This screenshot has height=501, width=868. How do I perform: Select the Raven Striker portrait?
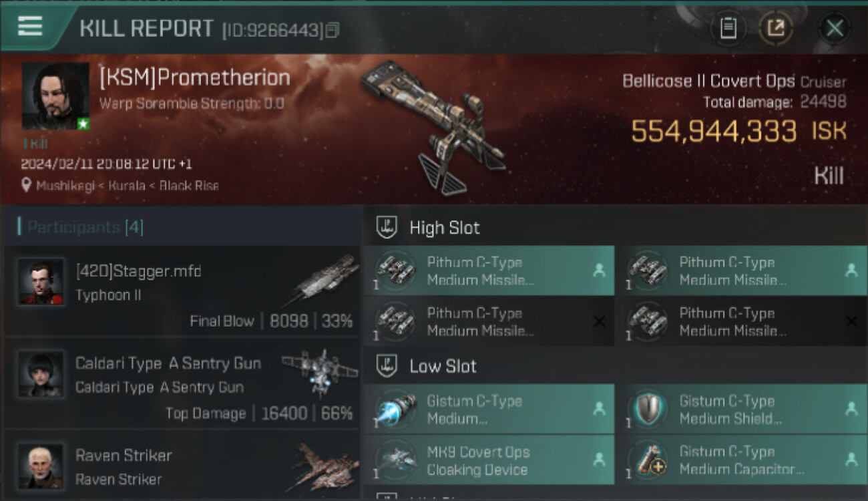pyautogui.click(x=41, y=465)
